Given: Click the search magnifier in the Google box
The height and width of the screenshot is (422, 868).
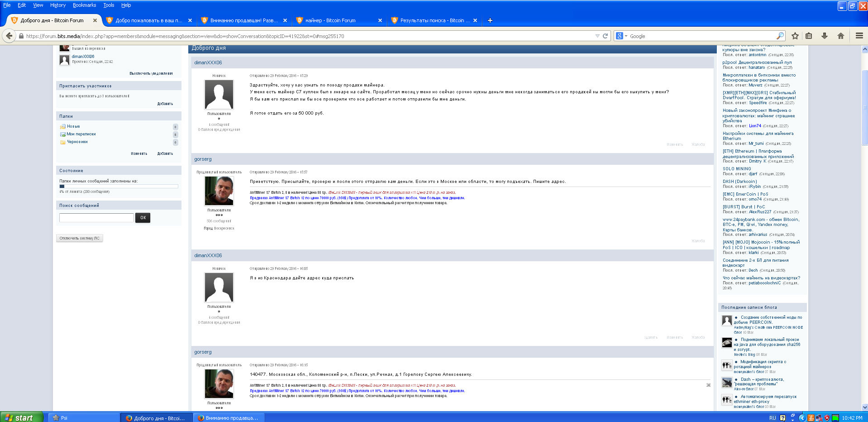Looking at the screenshot, I should point(780,36).
